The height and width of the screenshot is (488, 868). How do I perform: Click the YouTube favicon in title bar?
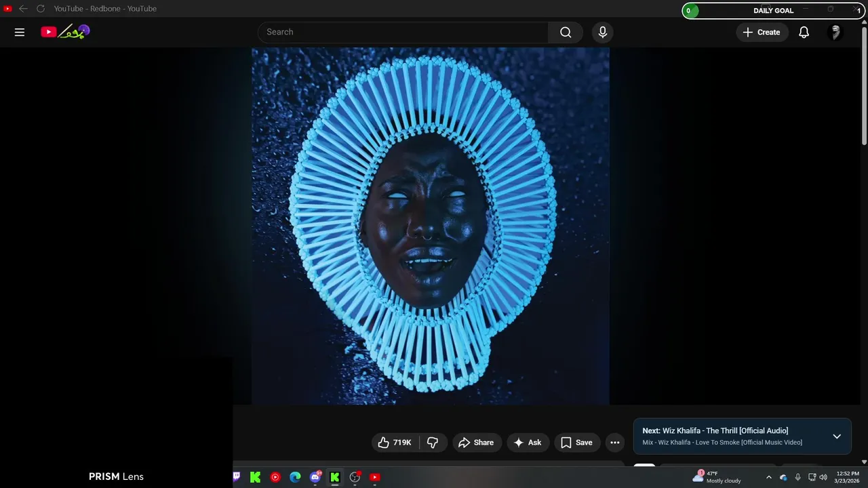7,9
